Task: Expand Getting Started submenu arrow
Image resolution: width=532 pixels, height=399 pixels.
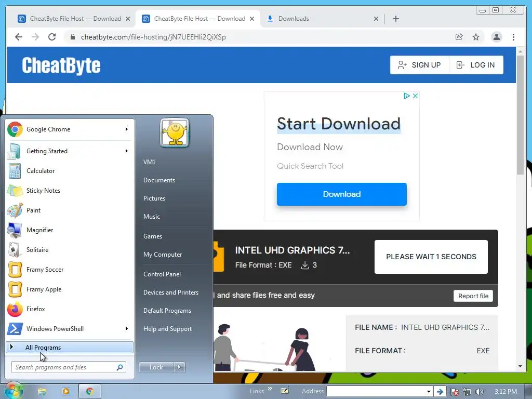Action: 127,151
